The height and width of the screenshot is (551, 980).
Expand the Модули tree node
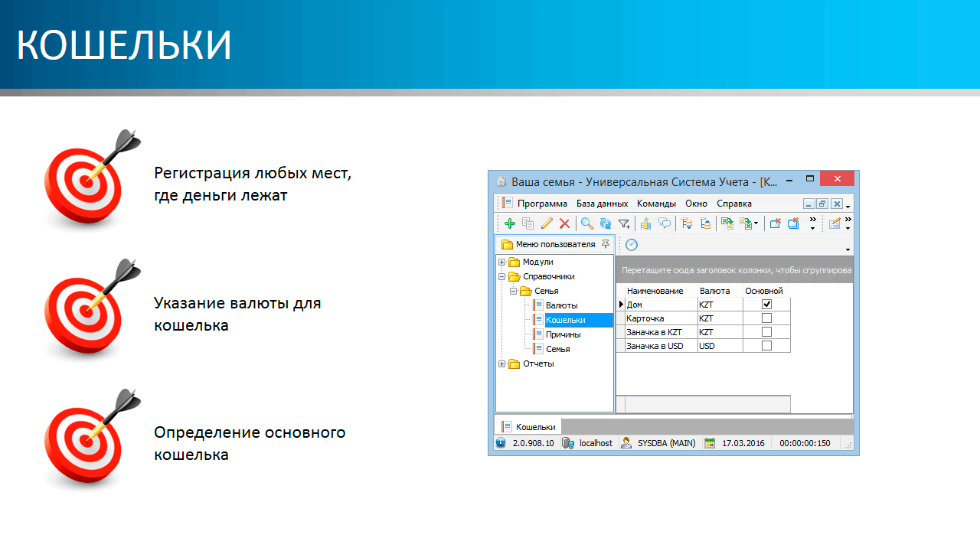coord(502,262)
